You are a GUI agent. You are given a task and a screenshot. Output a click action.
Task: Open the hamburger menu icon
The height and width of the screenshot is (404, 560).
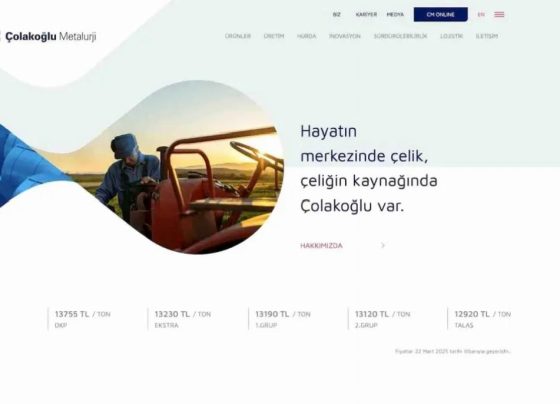tap(499, 15)
